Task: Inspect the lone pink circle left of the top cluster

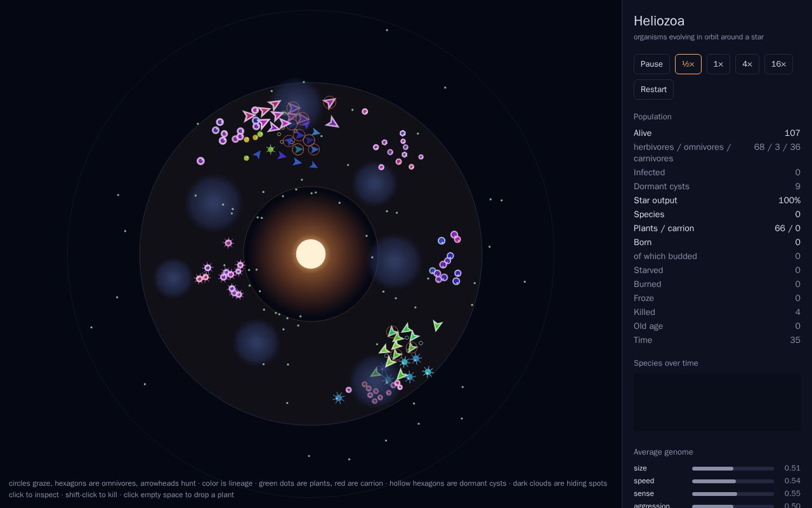Action: tap(200, 161)
